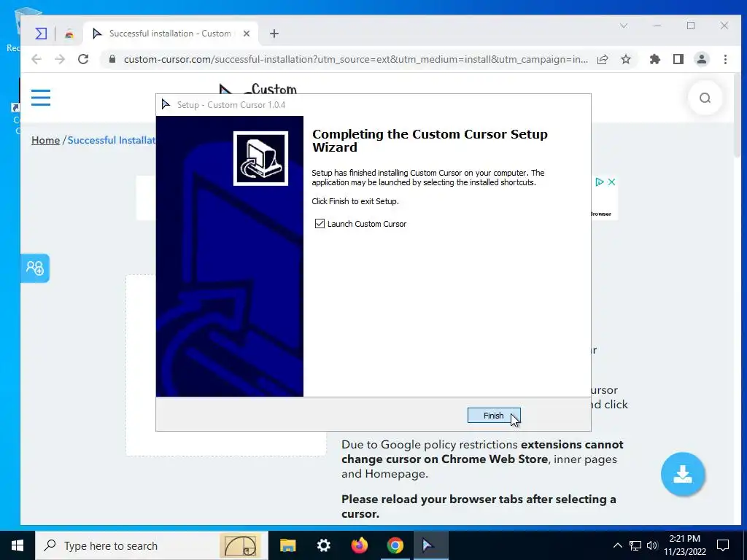The width and height of the screenshot is (747, 560).
Task: Go forward in Chrome history
Action: click(60, 59)
